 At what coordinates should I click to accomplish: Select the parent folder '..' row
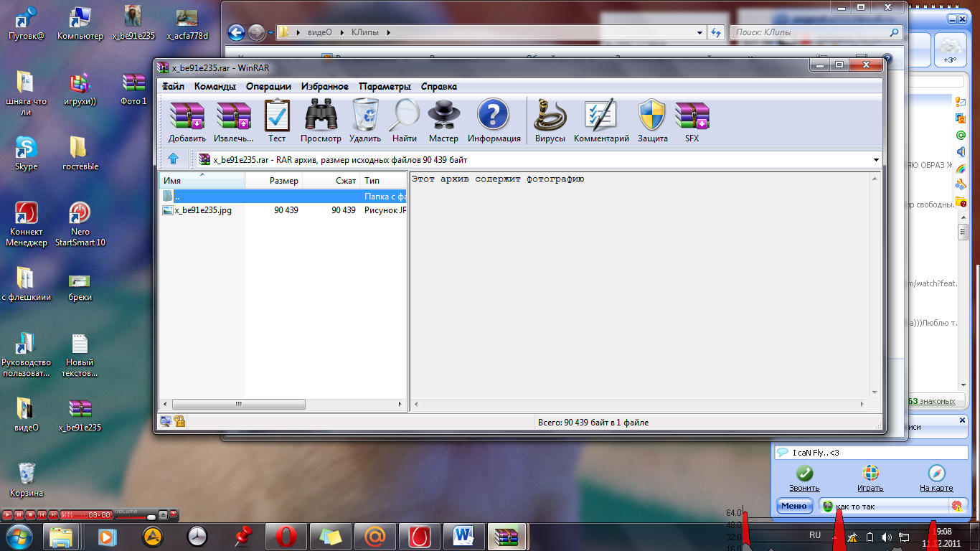pos(283,196)
